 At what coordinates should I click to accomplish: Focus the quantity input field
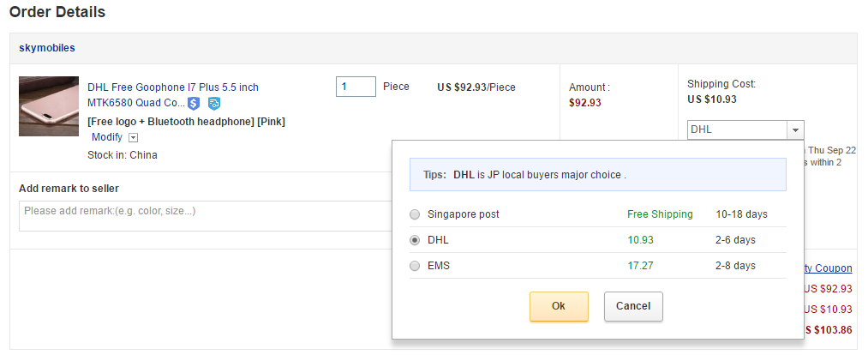(356, 87)
